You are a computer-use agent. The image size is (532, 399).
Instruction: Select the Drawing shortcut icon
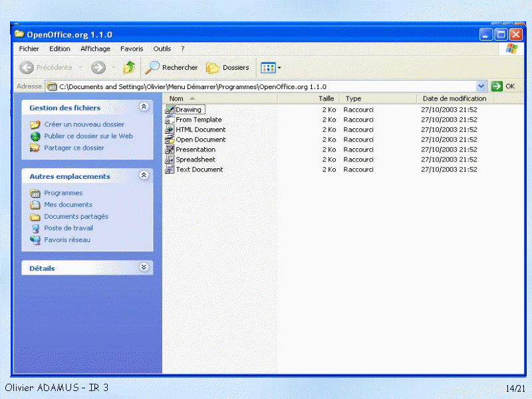(x=170, y=110)
